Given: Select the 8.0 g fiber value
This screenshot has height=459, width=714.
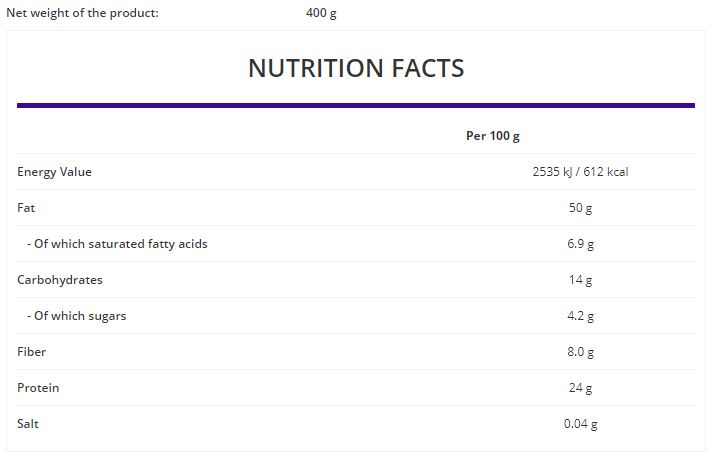Looking at the screenshot, I should pos(580,352).
